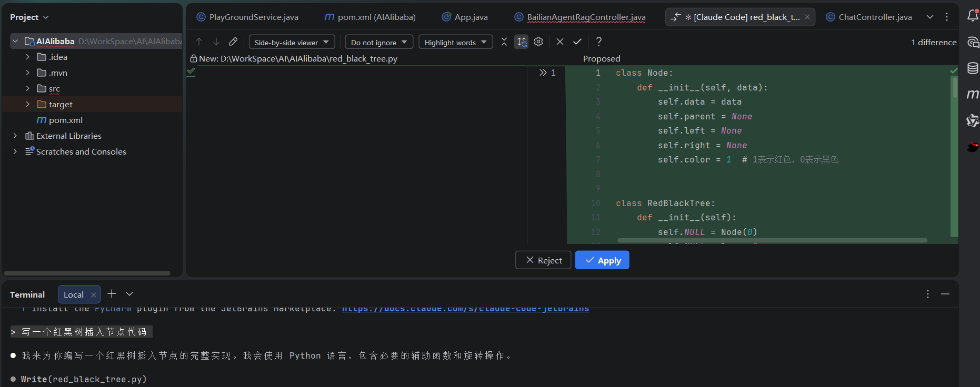Open the OpenAI-style plugin icon in sidebar
Screen dimensions: 980x387
point(973,120)
